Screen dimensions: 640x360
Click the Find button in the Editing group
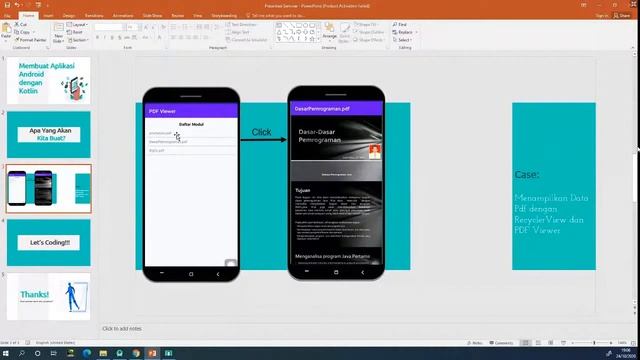pos(400,25)
